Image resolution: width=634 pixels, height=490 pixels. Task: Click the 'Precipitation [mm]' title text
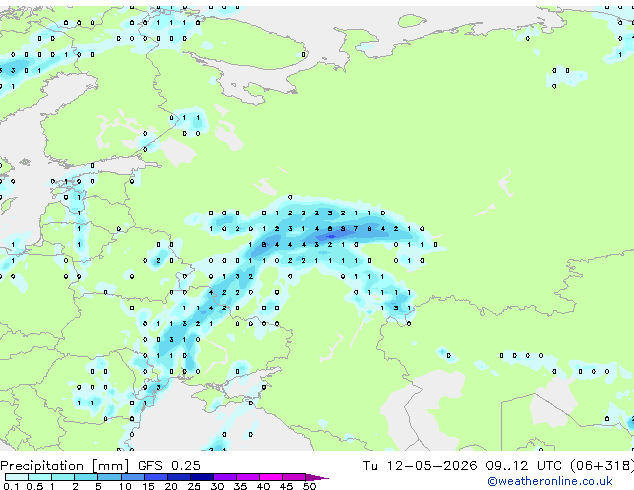tap(65, 466)
